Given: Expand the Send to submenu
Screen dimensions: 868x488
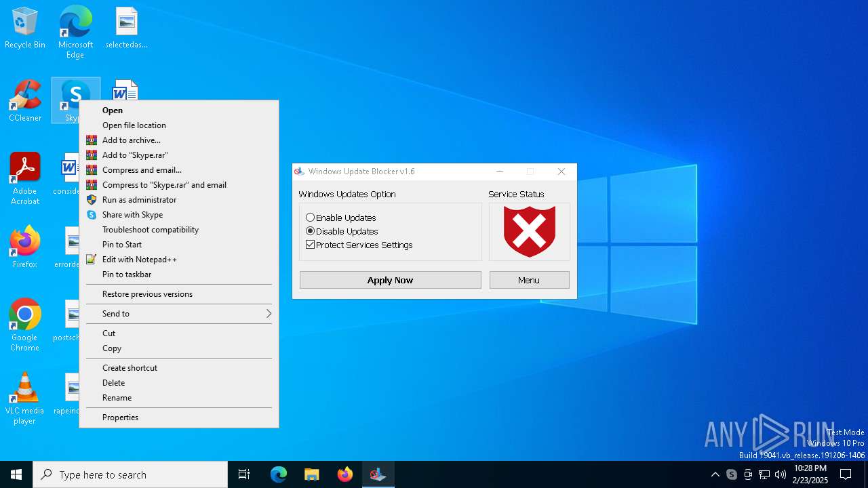Looking at the screenshot, I should [179, 314].
